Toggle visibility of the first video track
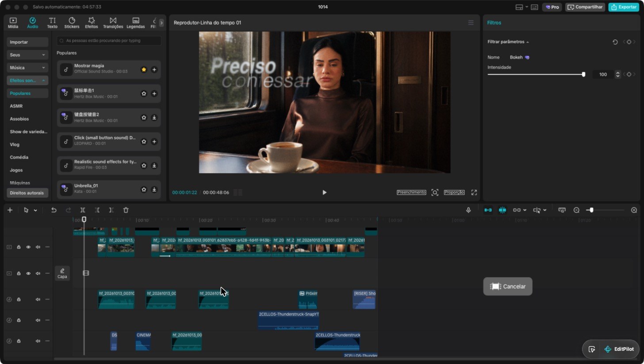644x364 pixels. tap(28, 247)
